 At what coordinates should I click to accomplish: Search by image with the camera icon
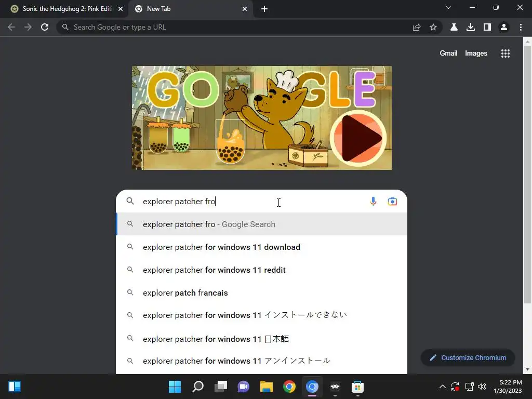[x=392, y=201]
